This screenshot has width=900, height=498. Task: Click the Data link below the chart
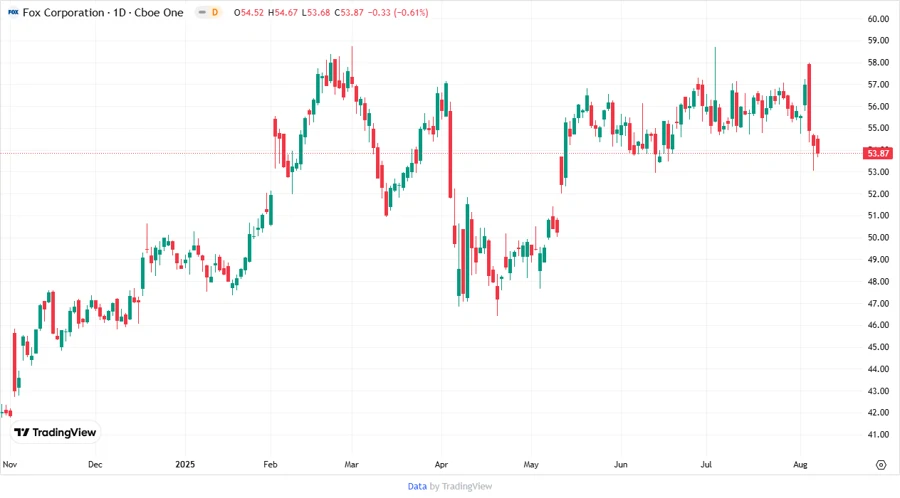coord(417,486)
